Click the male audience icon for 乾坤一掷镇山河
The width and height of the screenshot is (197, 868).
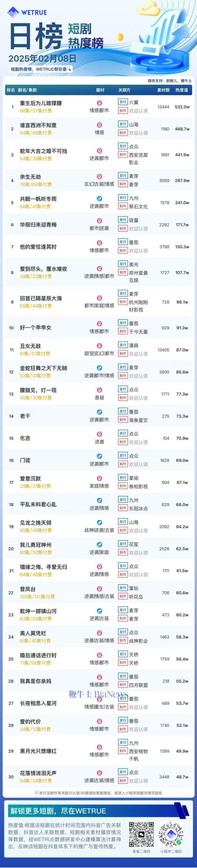coord(99,611)
